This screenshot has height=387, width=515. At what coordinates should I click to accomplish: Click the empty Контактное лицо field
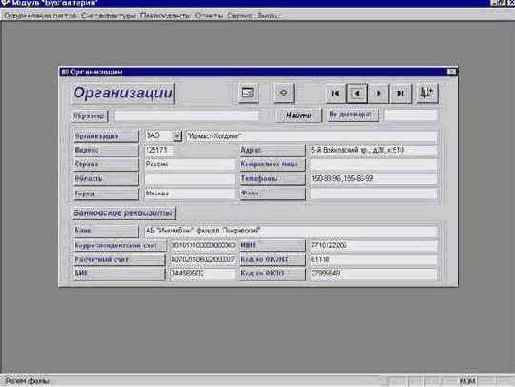[x=373, y=164]
